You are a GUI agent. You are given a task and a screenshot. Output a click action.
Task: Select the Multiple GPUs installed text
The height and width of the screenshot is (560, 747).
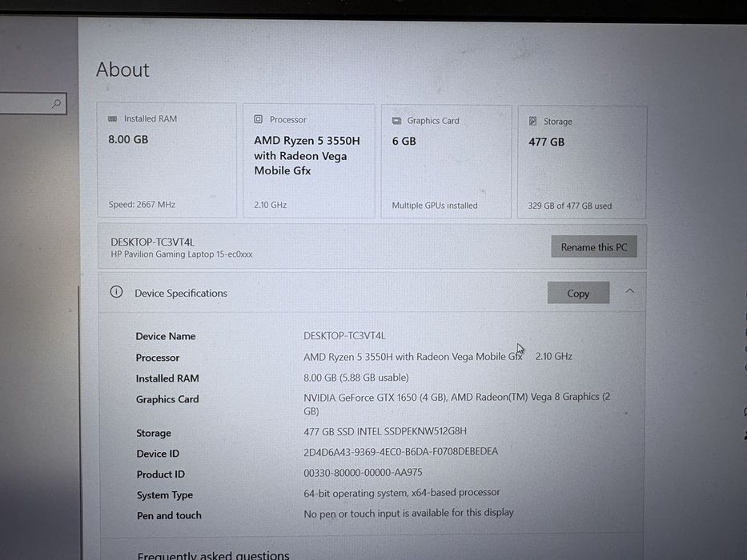[435, 206]
